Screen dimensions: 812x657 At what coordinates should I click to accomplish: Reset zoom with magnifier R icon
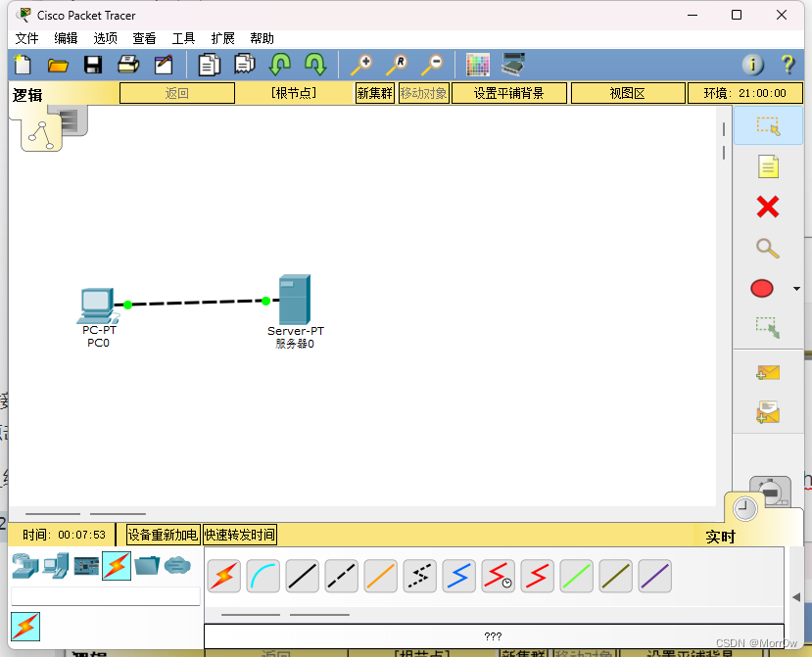coord(398,65)
